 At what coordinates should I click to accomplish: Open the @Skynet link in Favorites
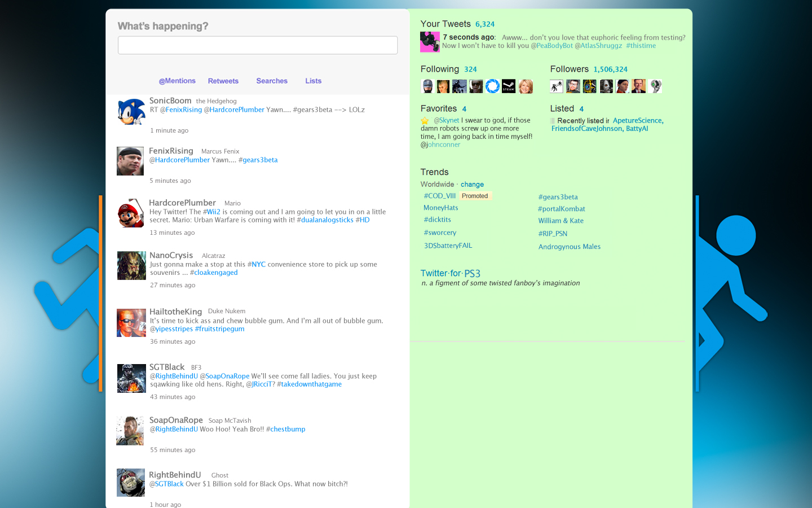[x=447, y=120]
